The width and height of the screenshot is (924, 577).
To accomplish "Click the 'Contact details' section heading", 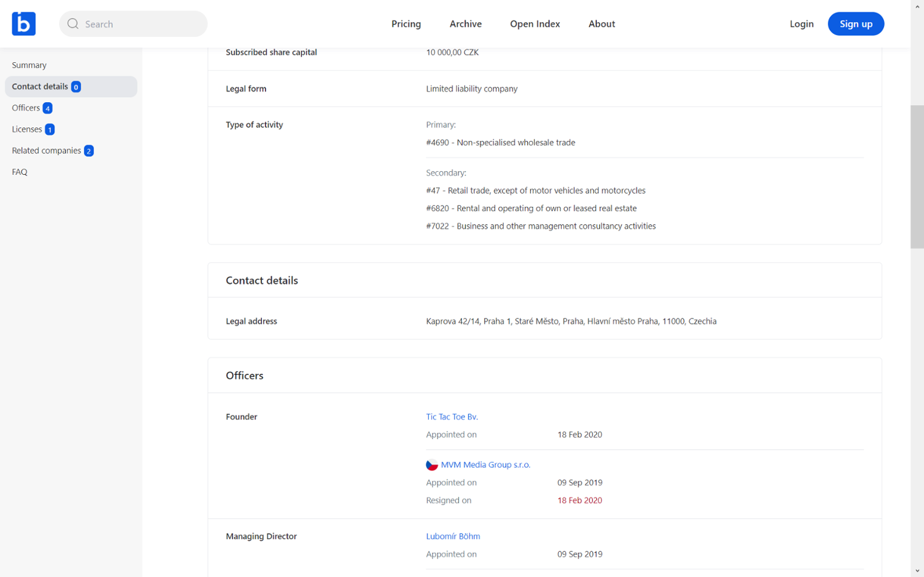I will [262, 281].
